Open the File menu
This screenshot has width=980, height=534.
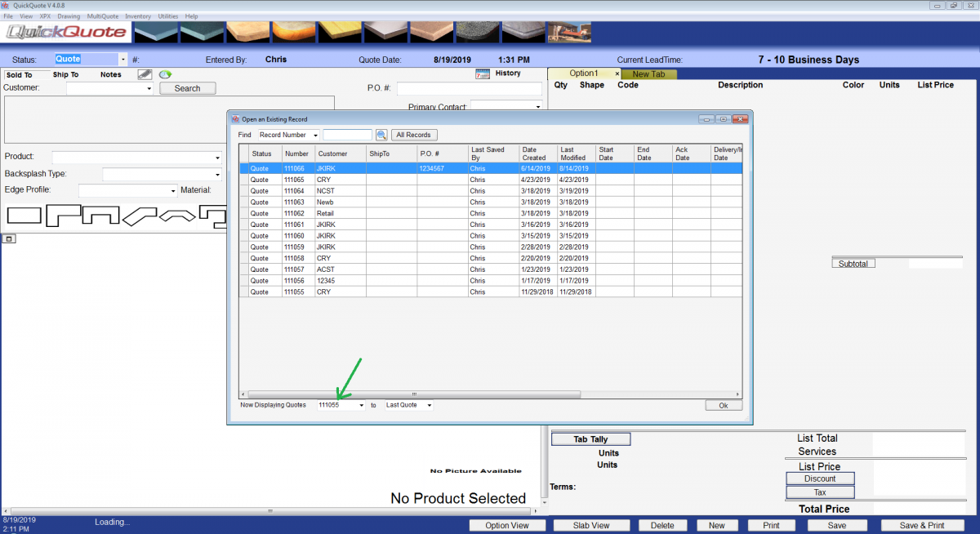pyautogui.click(x=9, y=16)
